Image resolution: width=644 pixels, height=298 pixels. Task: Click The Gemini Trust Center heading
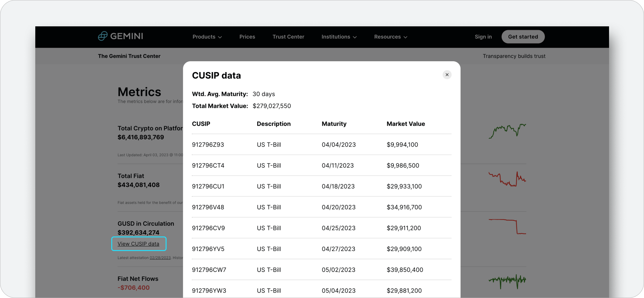point(129,56)
